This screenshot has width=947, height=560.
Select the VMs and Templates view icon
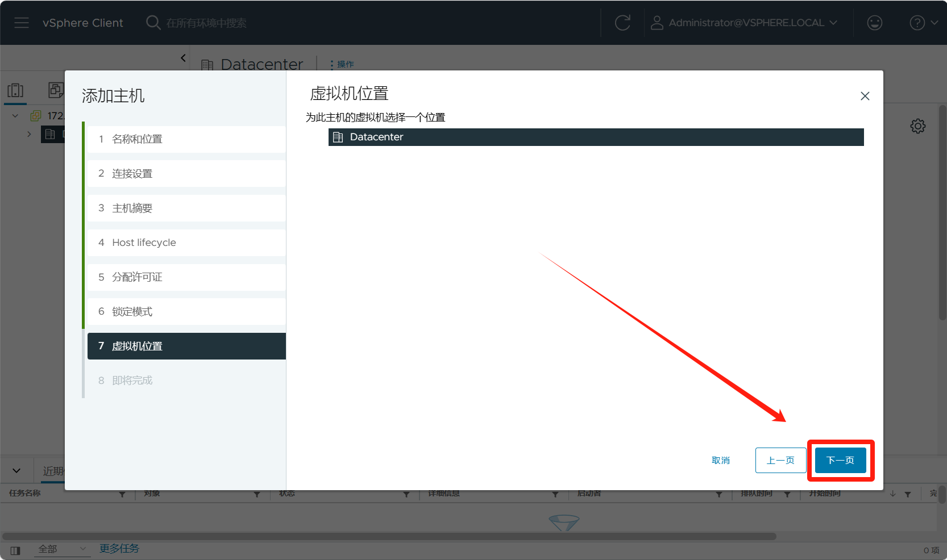tap(56, 90)
